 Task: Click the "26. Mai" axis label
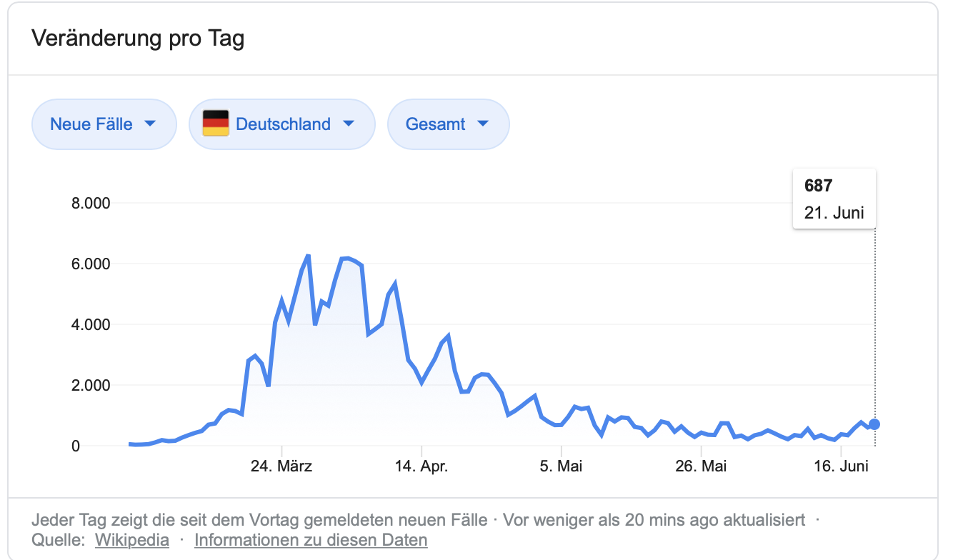pyautogui.click(x=701, y=466)
